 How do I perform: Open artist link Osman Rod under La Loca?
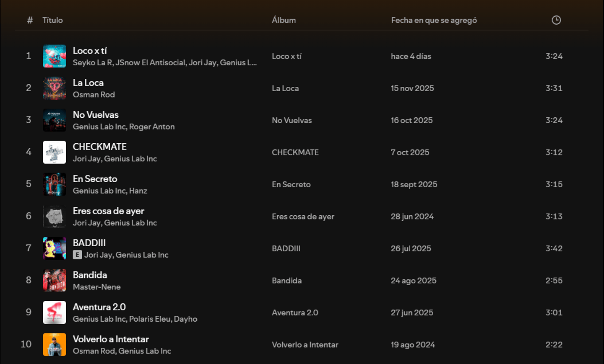tap(94, 95)
